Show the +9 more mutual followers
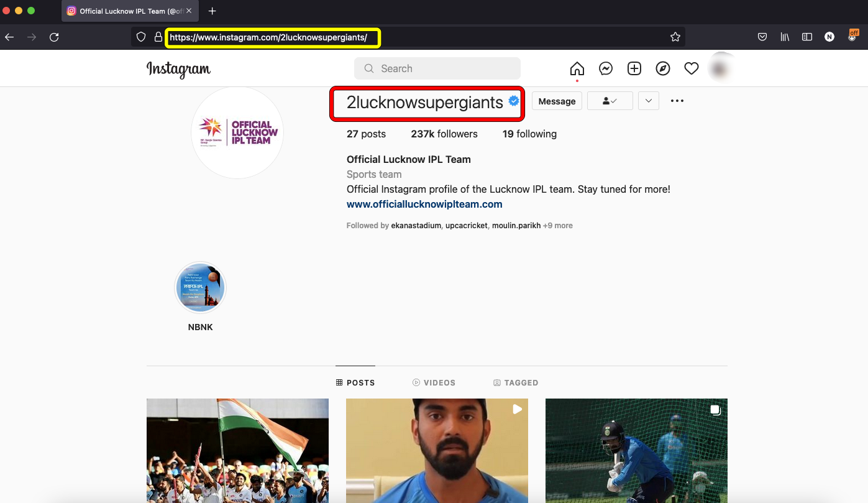This screenshot has width=868, height=503. [x=558, y=226]
